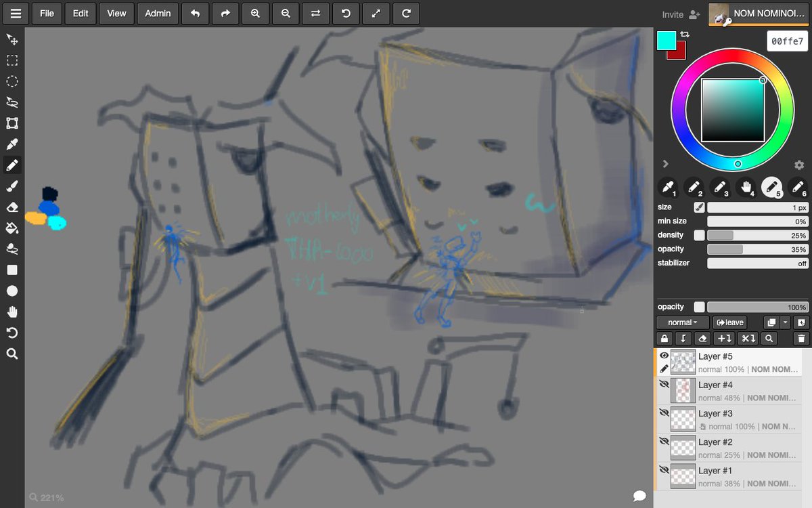The image size is (812, 508).
Task: Select the Zoom magnifier tool in left toolbar
Action: click(12, 354)
